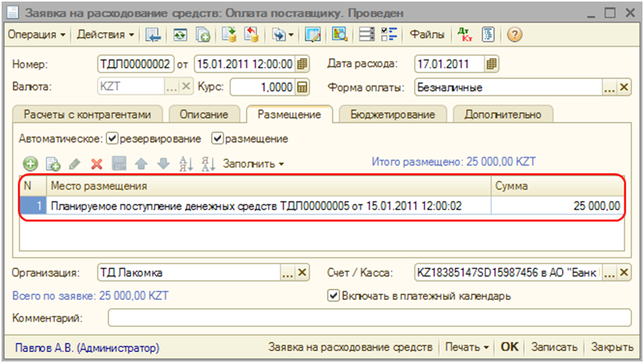Clear the Форма оплаты field with X
This screenshot has width=644, height=363.
pos(624,87)
